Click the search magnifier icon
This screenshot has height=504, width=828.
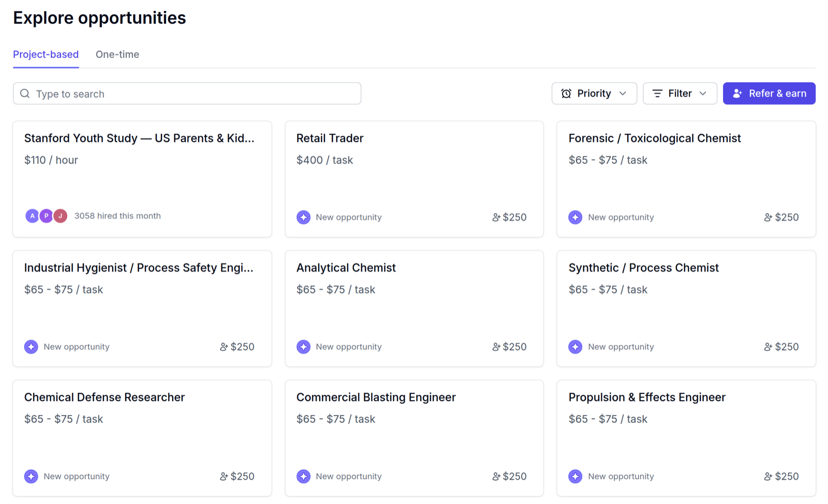coord(25,94)
